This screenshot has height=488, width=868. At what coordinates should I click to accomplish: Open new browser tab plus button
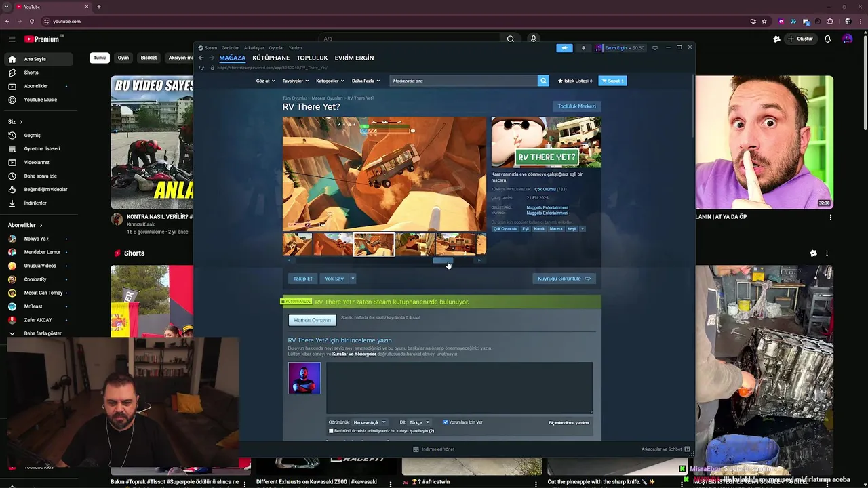pyautogui.click(x=99, y=7)
